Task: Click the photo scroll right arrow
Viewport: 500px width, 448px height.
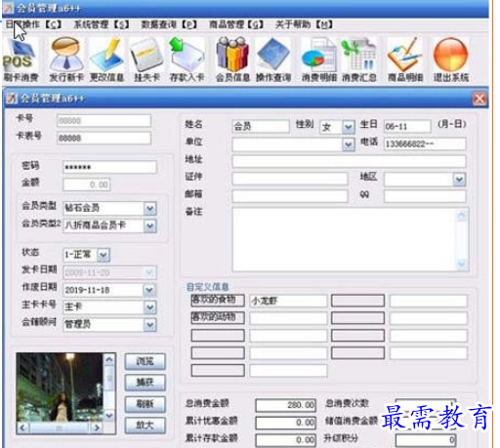Action: 97,428
